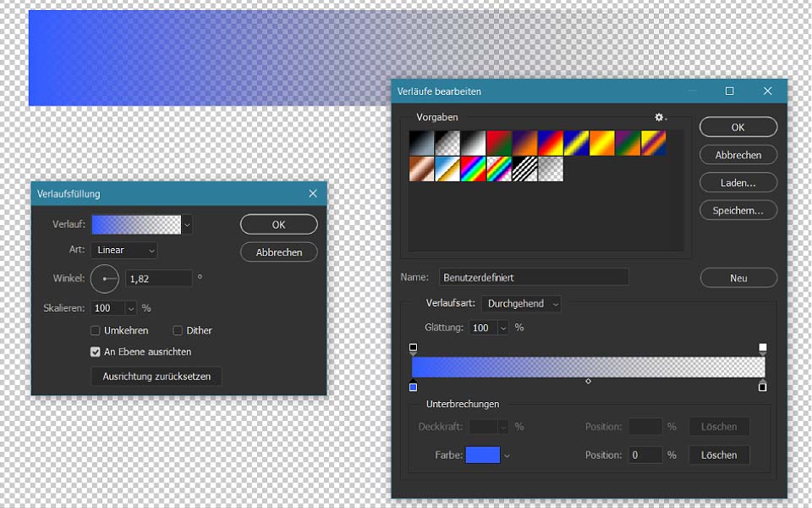Select the right color stop below gradient bar
The height and width of the screenshot is (508, 812).
pos(763,385)
